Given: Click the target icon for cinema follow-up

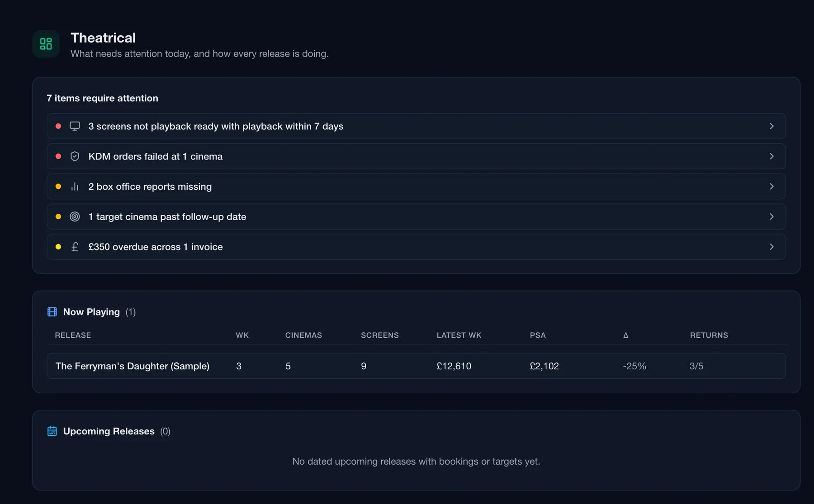Looking at the screenshot, I should (75, 217).
